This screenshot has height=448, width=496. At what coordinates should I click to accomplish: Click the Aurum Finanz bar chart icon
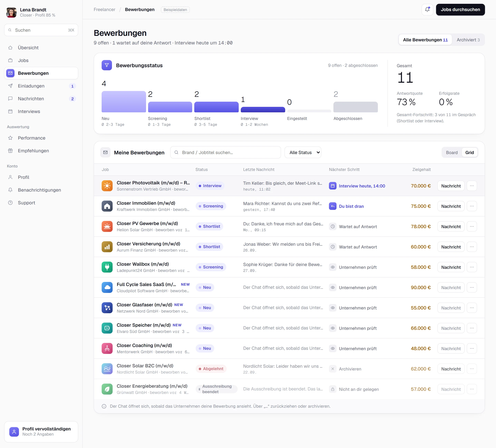[107, 247]
